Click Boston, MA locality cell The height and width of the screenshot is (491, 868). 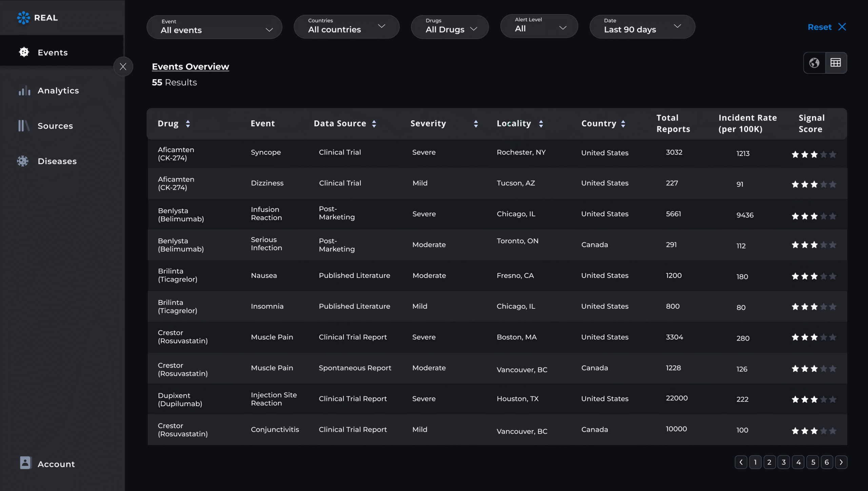click(517, 337)
